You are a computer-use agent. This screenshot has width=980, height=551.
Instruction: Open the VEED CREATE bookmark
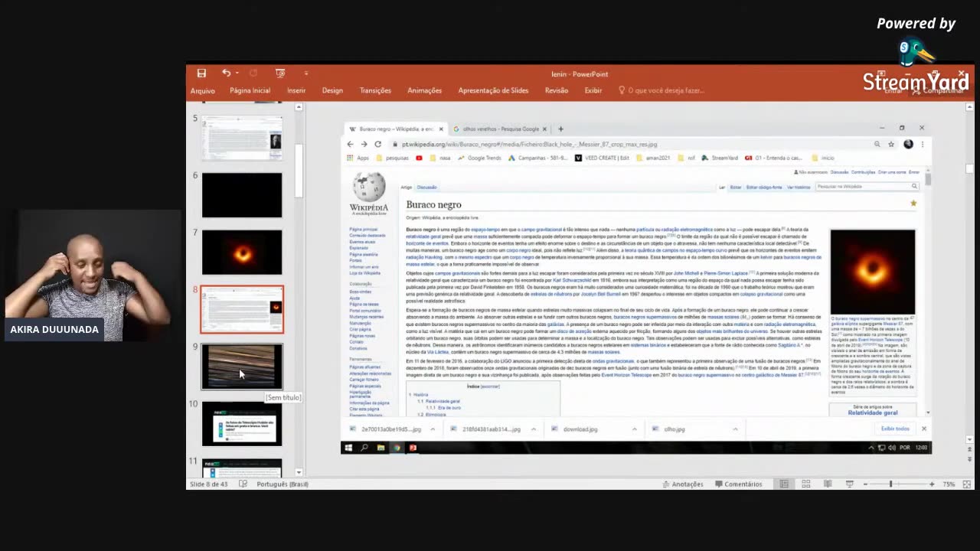click(x=602, y=158)
